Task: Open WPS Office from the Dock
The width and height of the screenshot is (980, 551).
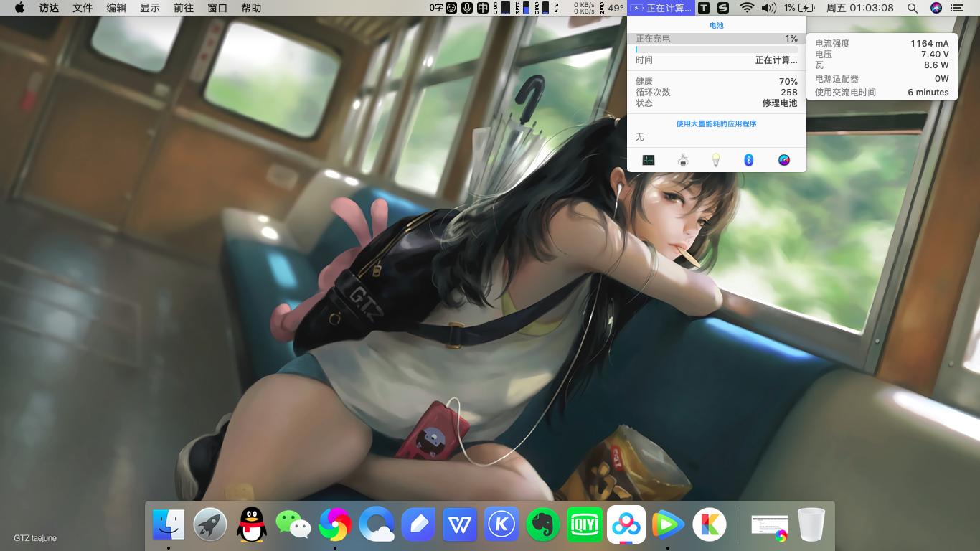Action: pos(460,525)
